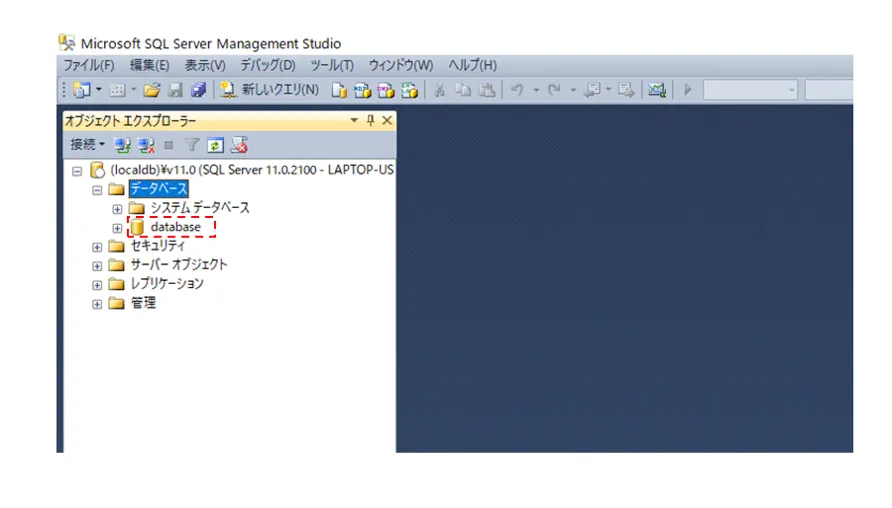
Task: Close the Object Explorer panel
Action: [387, 120]
